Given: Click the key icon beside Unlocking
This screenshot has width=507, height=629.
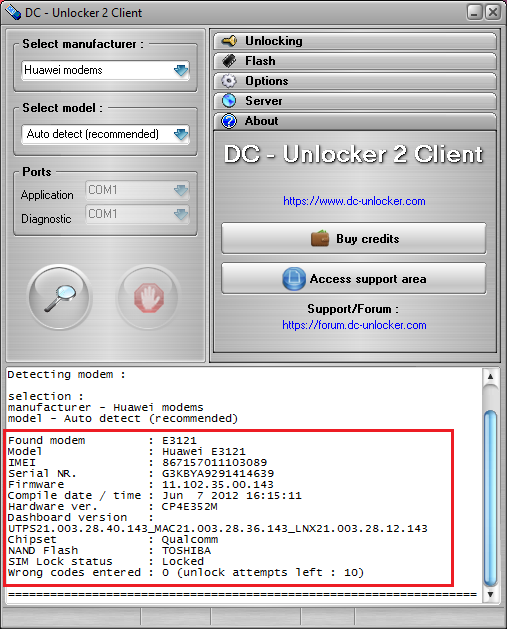Looking at the screenshot, I should [x=229, y=41].
